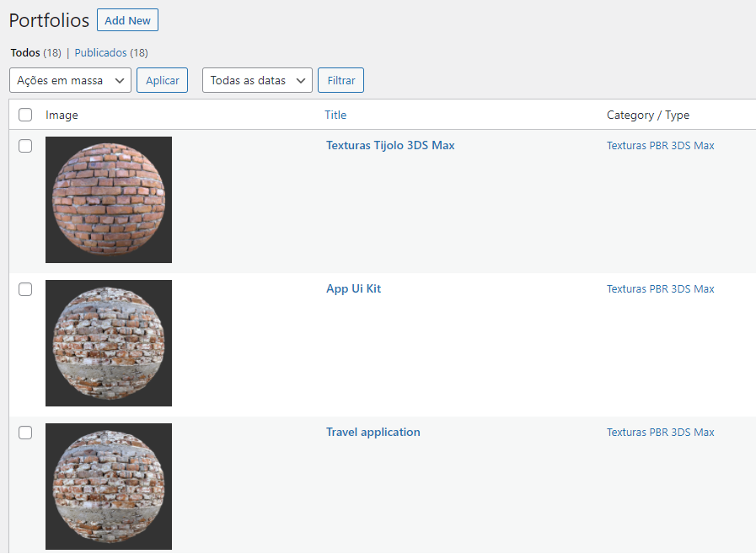Toggle the select-all checkbox in table header
Screen dimensions: 756x554
(25, 115)
